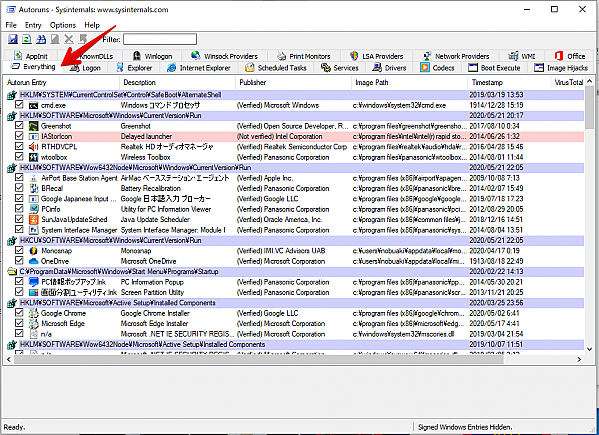Viewport: 599px width, 435px height.
Task: Switch to the Services tab
Action: [340, 68]
